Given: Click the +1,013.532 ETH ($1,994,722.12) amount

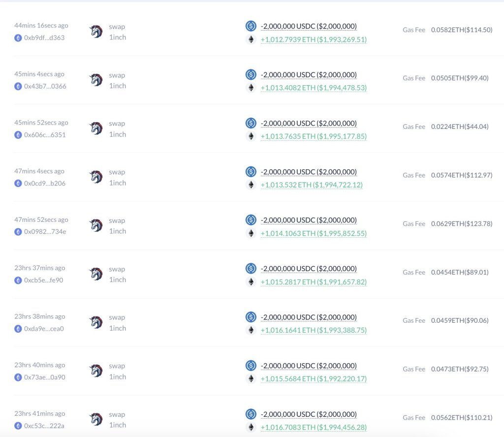Looking at the screenshot, I should click(312, 185).
